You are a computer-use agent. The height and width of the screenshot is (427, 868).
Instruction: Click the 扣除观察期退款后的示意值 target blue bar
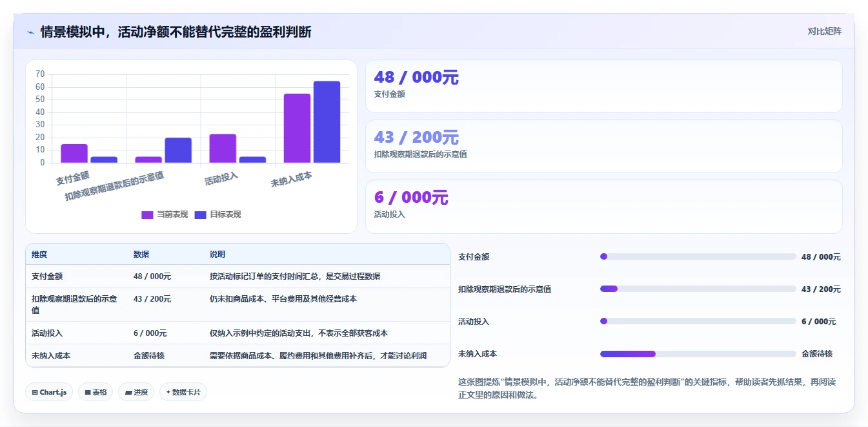[178, 151]
